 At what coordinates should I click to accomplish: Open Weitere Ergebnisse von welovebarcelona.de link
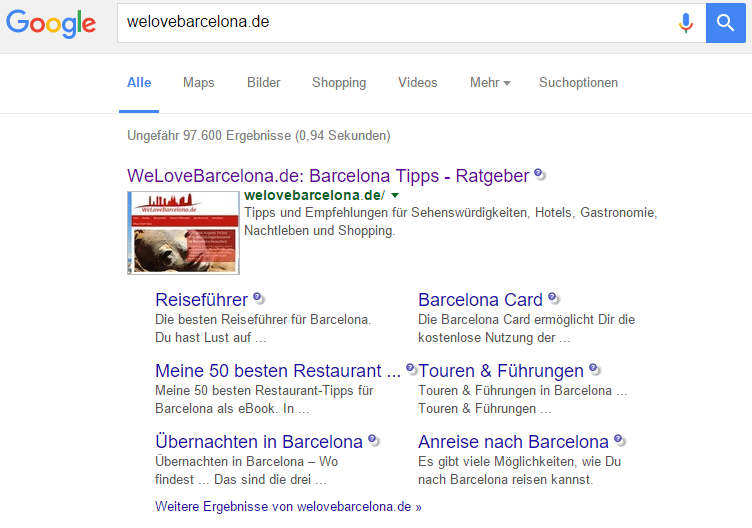288,506
